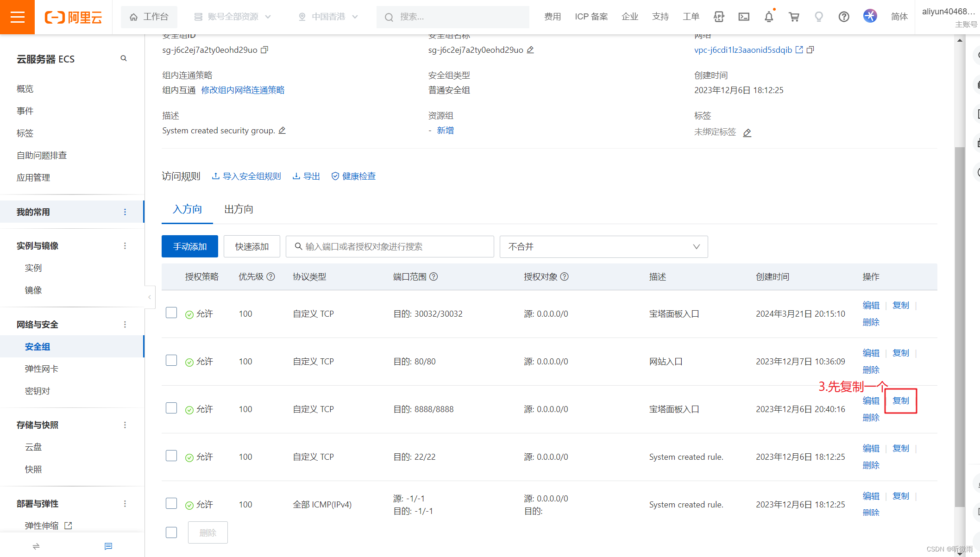The width and height of the screenshot is (980, 557).
Task: Delete the port 80/80 rule
Action: pos(871,370)
